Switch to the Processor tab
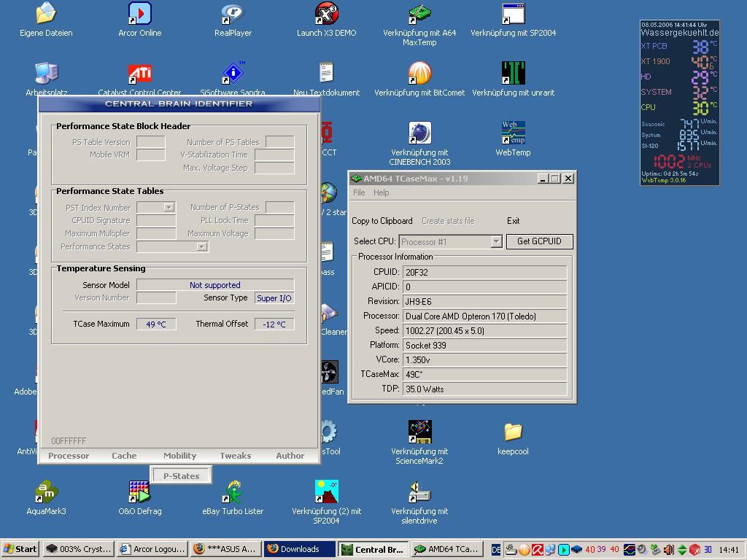This screenshot has height=560, width=747. coord(69,456)
